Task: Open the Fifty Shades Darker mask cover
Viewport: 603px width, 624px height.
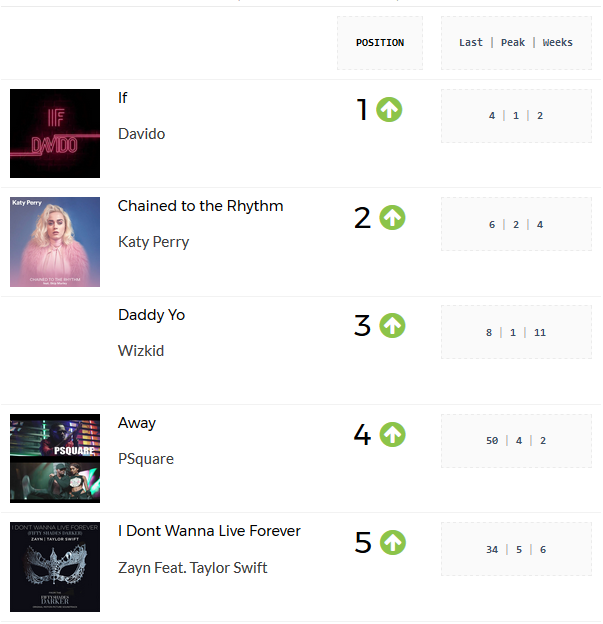Action: (55, 567)
